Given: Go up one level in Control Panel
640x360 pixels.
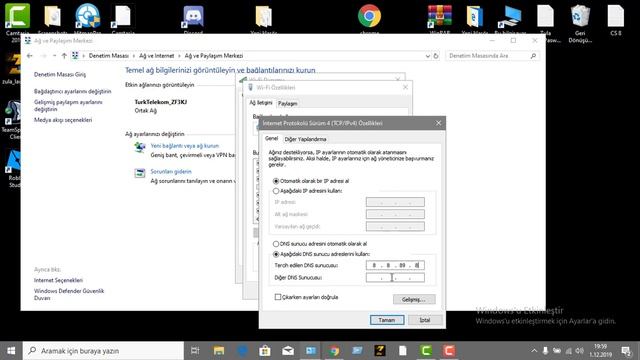Looking at the screenshot, I should click(x=64, y=56).
